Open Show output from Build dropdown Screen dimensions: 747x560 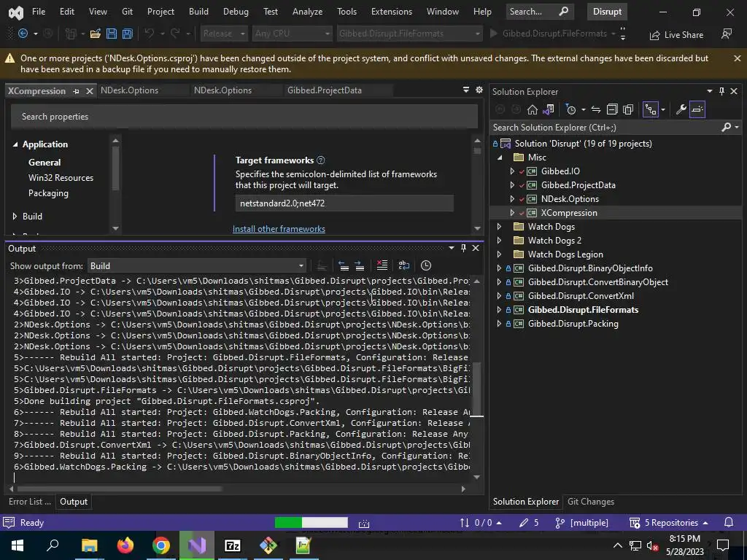(197, 265)
